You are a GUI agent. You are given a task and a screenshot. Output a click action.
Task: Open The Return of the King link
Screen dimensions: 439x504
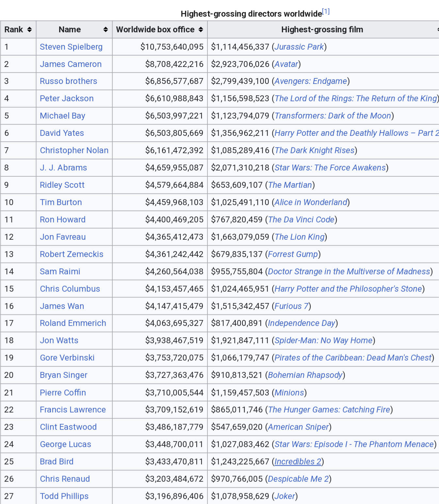click(356, 99)
